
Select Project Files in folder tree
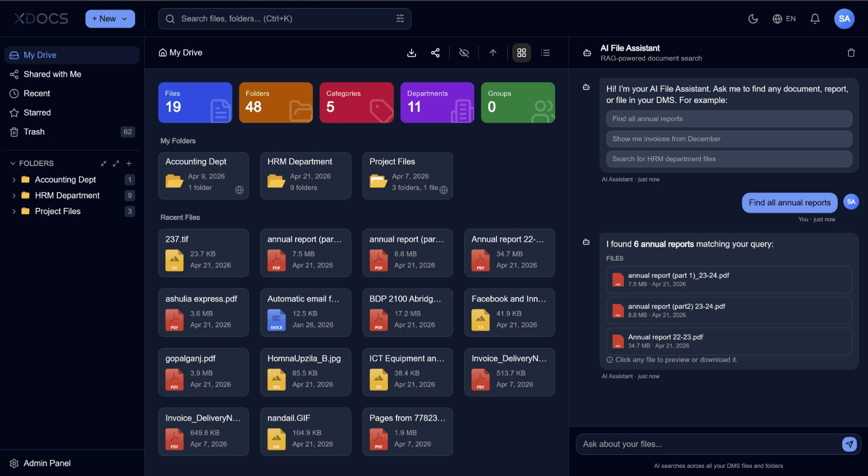[58, 211]
